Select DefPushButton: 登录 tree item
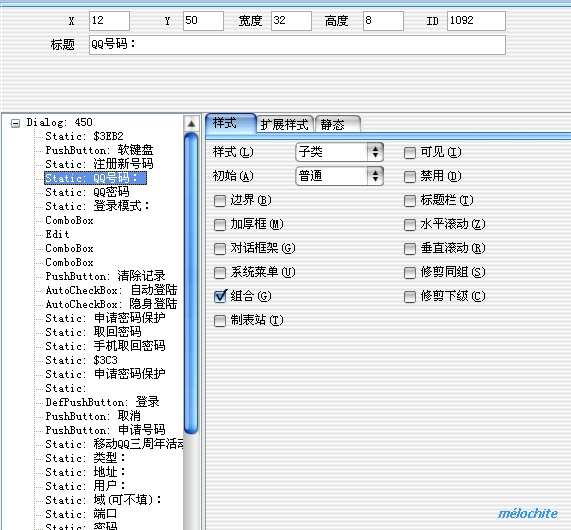Viewport: 571px width, 530px height. (x=102, y=402)
